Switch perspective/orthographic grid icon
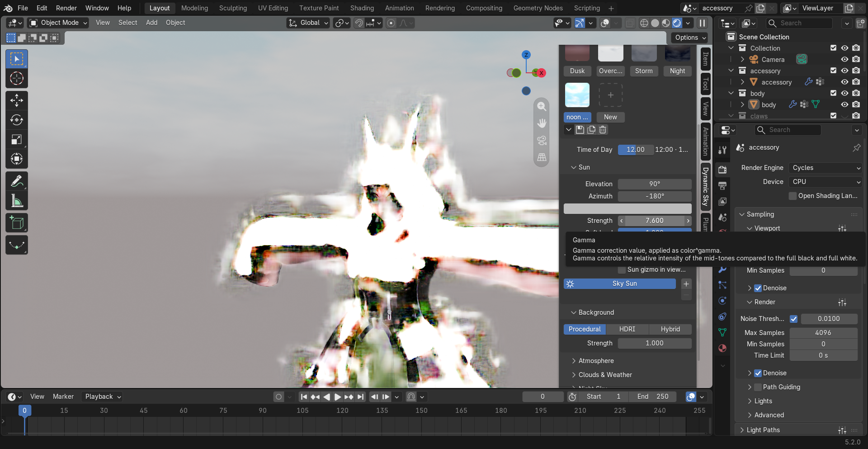This screenshot has width=868, height=449. [x=542, y=157]
